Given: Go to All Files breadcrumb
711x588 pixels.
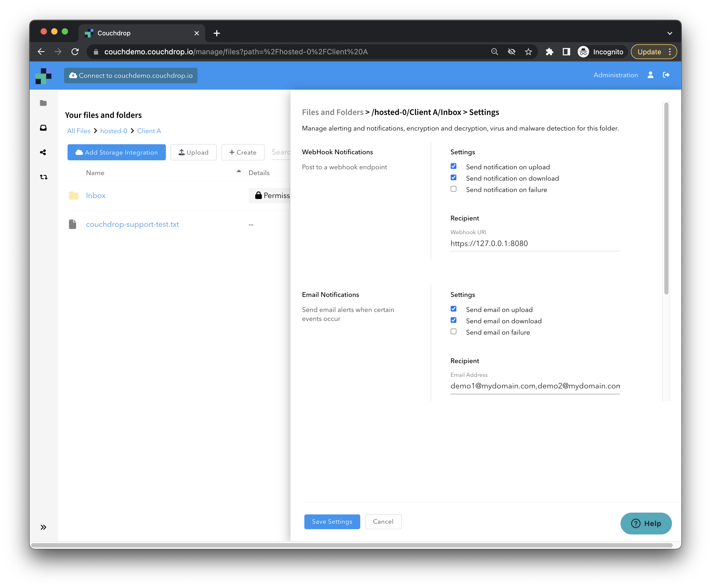Looking at the screenshot, I should pyautogui.click(x=79, y=131).
